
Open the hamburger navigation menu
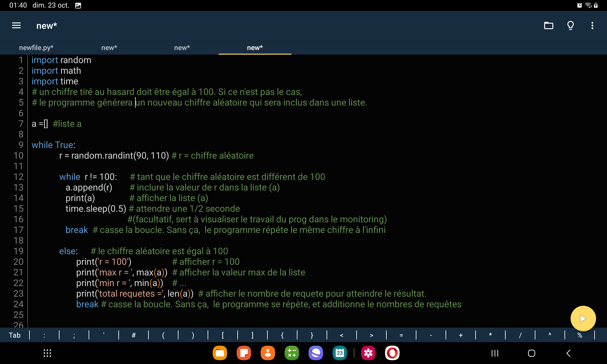[x=16, y=25]
